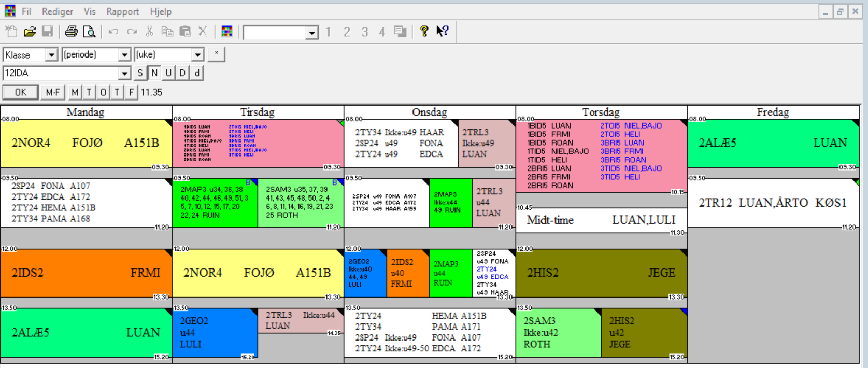Click the Midt-time LUAN,LULI entry on Thursday

tap(601, 220)
